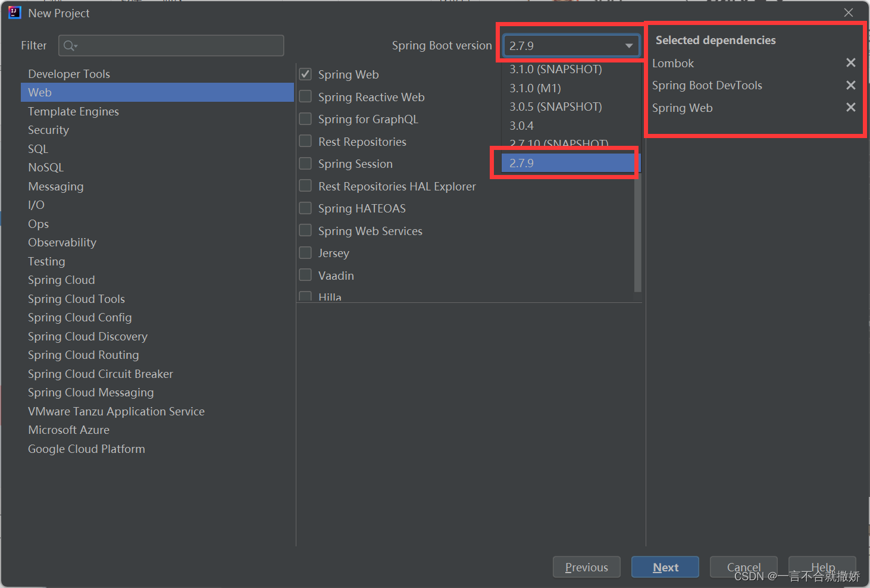The height and width of the screenshot is (588, 870).
Task: Open the Spring Boot version dropdown
Action: coord(571,46)
